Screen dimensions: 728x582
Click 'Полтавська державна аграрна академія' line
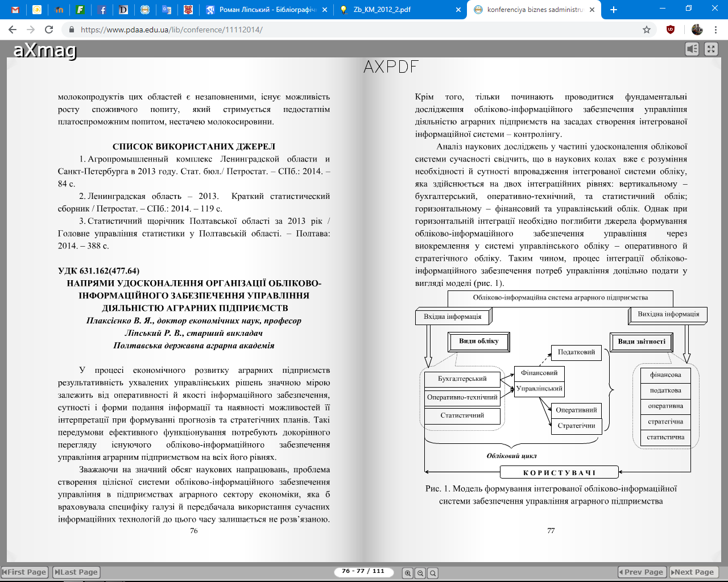pyautogui.click(x=194, y=346)
